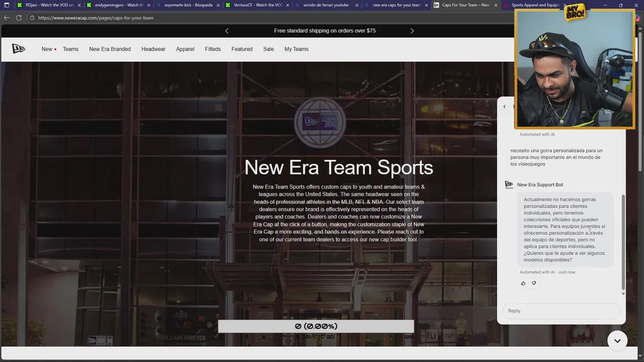This screenshot has width=644, height=362.
Task: Go to My Teams
Action: (x=296, y=49)
